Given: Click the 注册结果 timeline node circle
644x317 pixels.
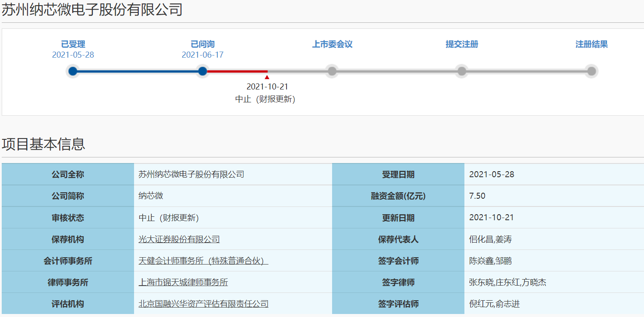Looking at the screenshot, I should (x=592, y=71).
